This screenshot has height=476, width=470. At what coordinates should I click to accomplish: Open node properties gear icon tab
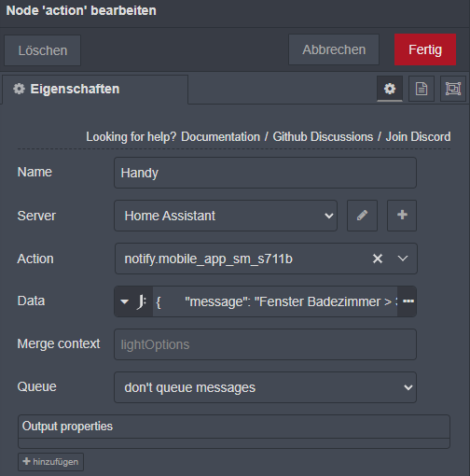point(390,89)
